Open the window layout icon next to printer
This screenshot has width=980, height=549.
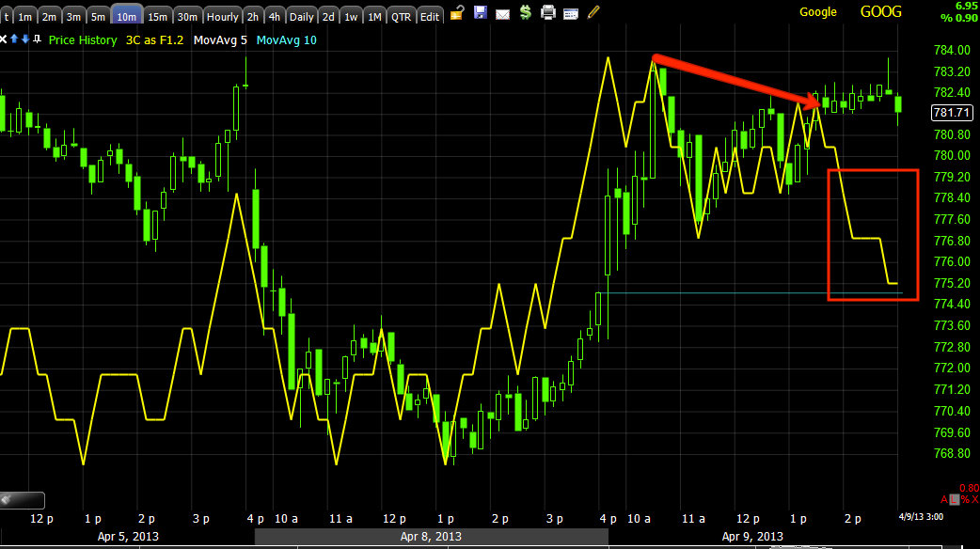coord(571,14)
